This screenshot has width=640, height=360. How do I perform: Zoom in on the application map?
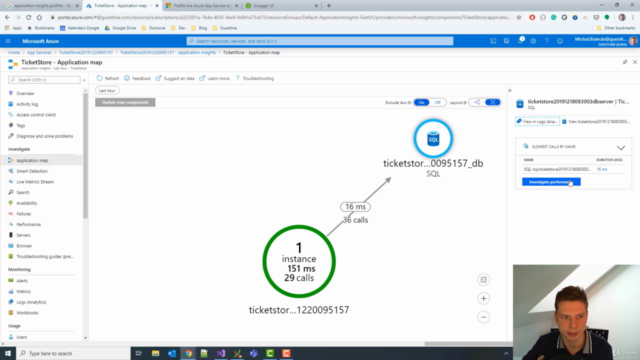(x=484, y=298)
